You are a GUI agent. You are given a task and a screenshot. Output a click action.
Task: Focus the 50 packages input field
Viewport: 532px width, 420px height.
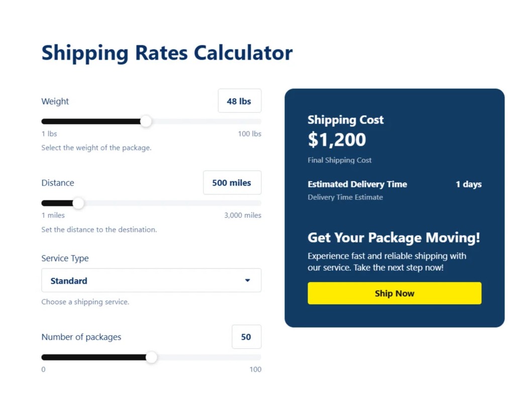246,337
